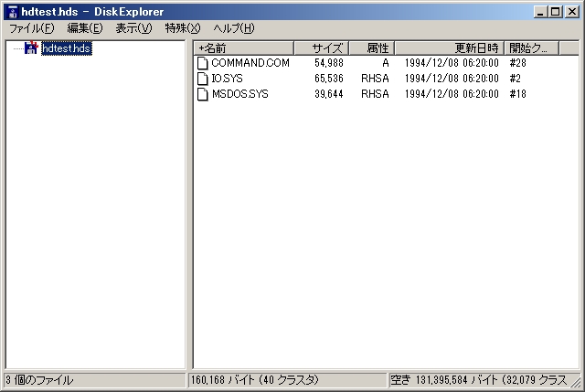Image resolution: width=585 pixels, height=392 pixels.
Task: Select the hdtest.hds tree node label
Action: [x=67, y=48]
